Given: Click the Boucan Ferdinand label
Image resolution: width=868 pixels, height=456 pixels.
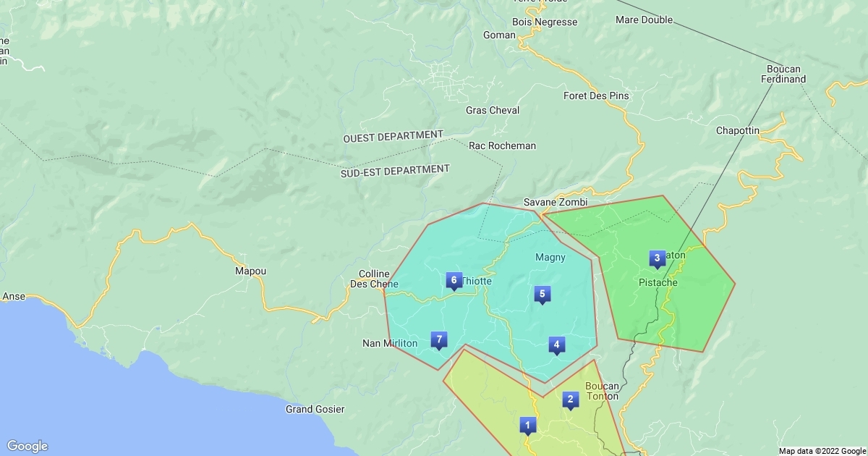Looking at the screenshot, I should pyautogui.click(x=783, y=74).
